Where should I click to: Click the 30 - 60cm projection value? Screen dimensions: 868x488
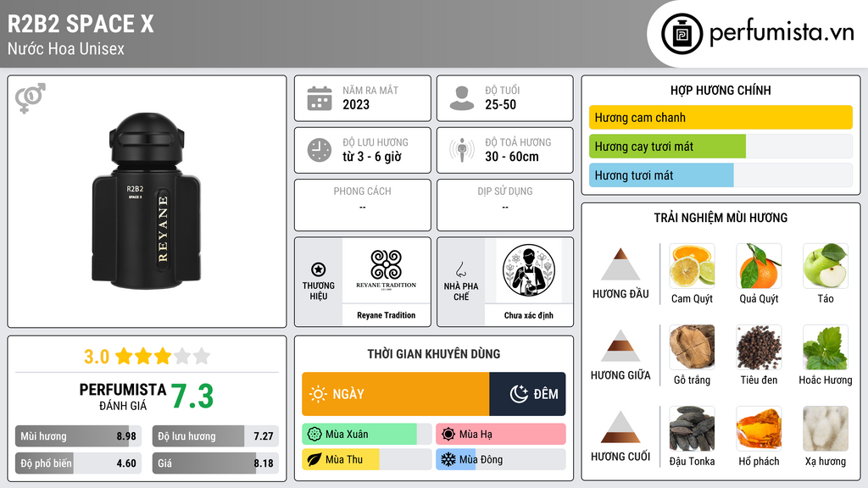click(x=512, y=157)
